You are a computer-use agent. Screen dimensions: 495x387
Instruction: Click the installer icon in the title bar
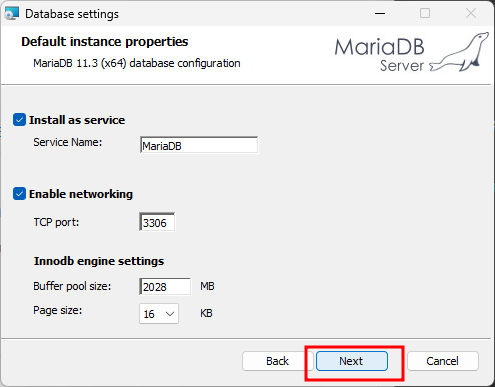point(12,14)
